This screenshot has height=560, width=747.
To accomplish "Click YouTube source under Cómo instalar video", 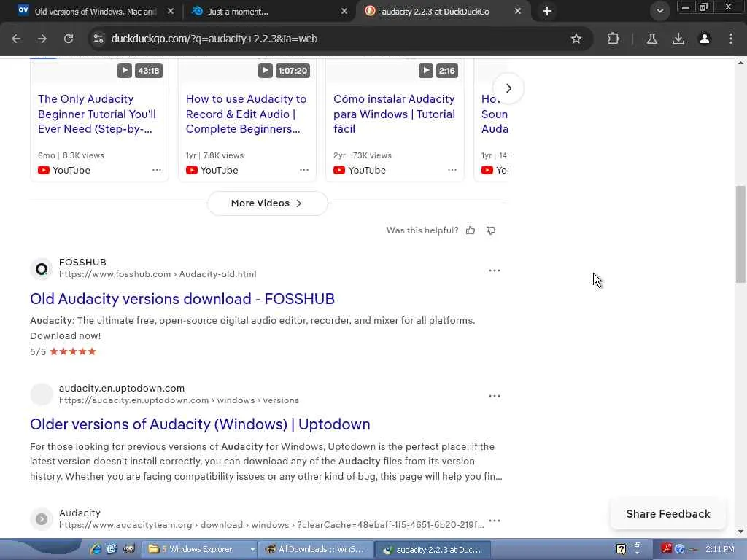I will (x=360, y=170).
